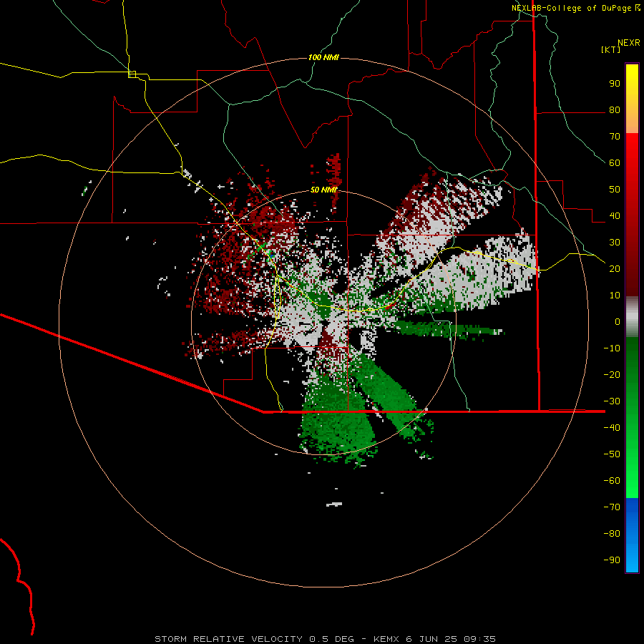Click the 0.5 DEG elevation text

point(331,639)
